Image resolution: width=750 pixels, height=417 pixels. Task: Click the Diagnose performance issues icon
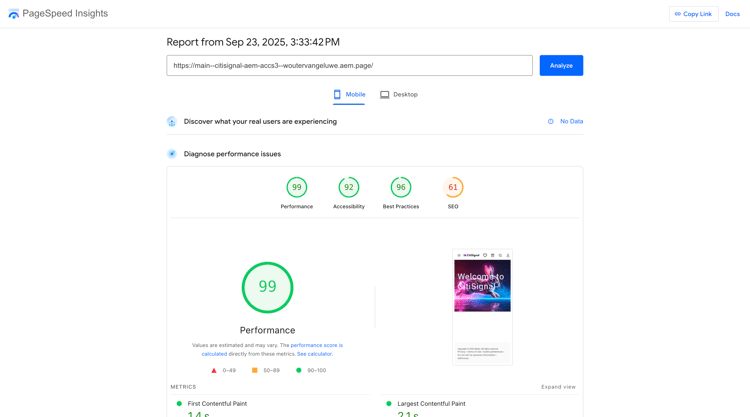pos(172,154)
